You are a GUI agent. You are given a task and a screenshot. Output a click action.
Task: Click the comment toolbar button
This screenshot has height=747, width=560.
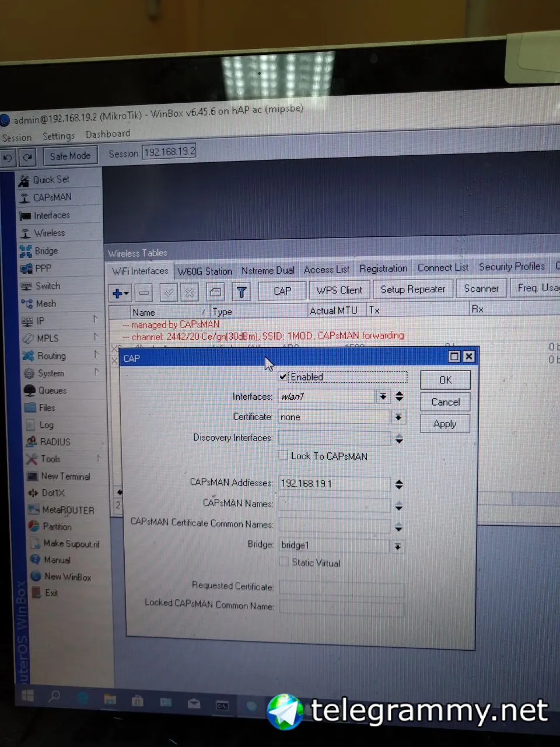215,292
